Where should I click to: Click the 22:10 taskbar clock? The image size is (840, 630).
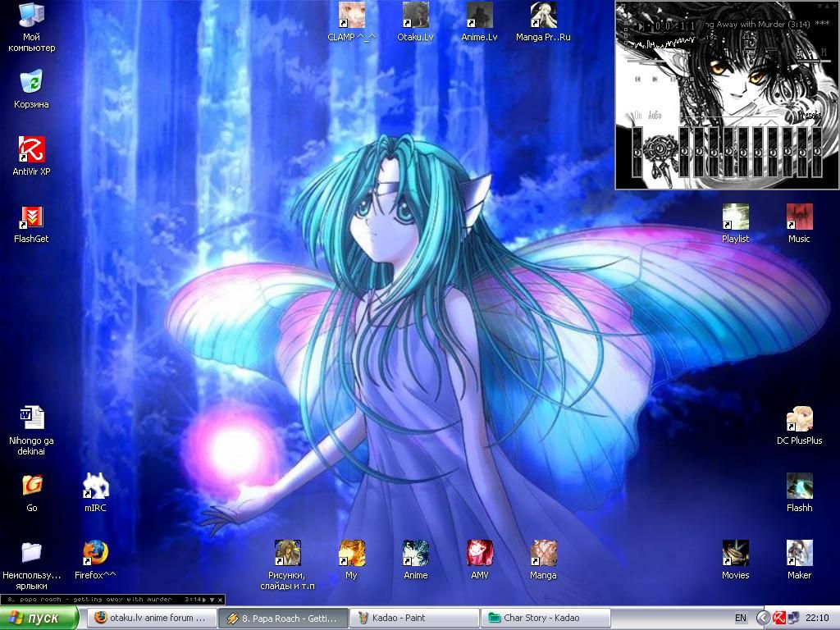[x=817, y=618]
